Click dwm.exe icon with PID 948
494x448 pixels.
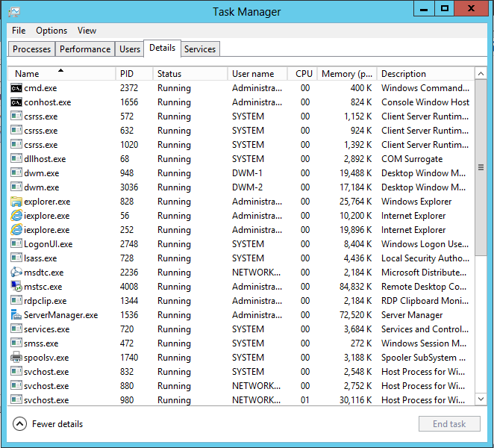[16, 173]
